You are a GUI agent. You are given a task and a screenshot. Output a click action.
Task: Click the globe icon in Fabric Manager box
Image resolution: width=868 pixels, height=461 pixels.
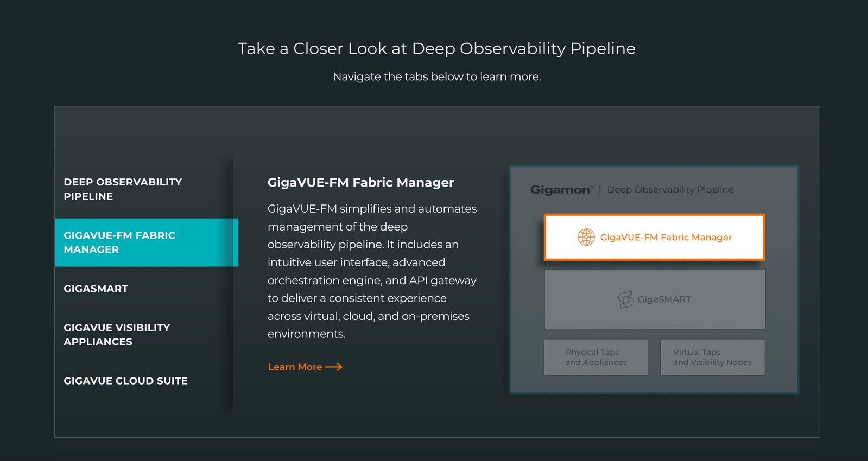pyautogui.click(x=586, y=237)
